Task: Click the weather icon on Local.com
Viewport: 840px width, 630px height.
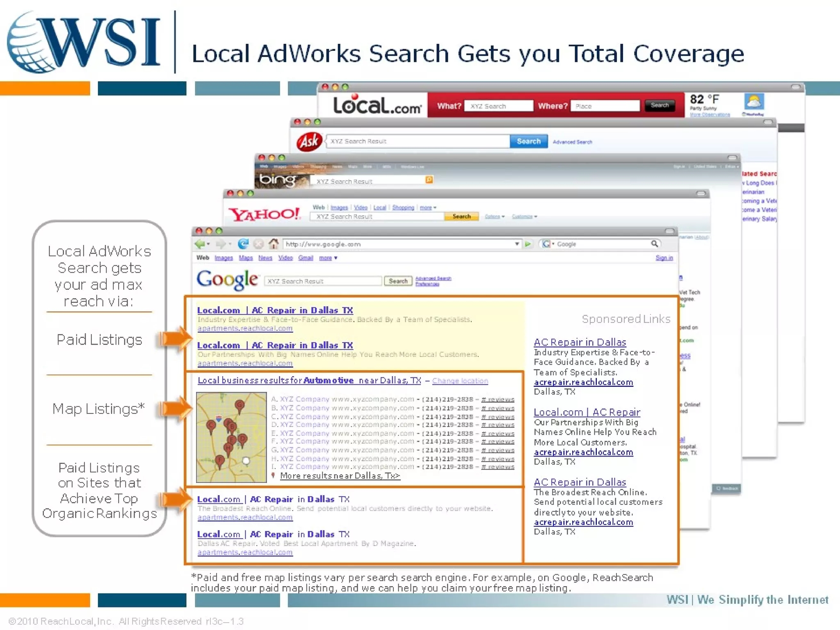Action: 754,102
